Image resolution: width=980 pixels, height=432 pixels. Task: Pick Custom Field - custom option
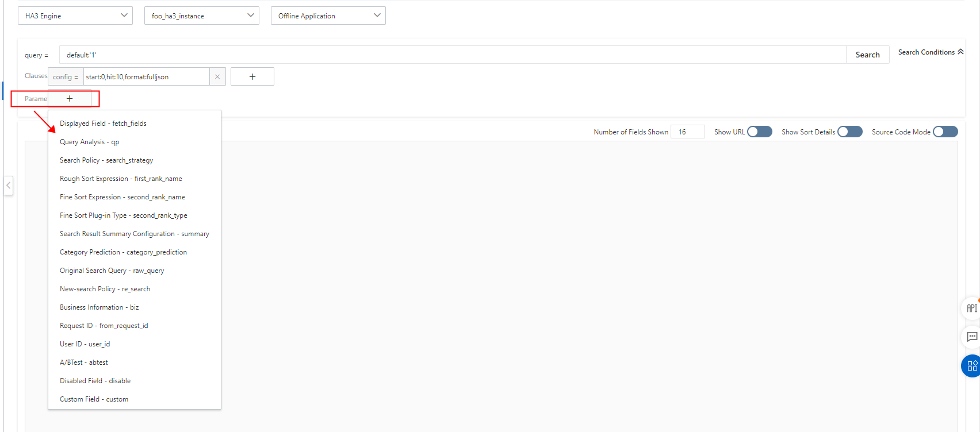coord(135,399)
